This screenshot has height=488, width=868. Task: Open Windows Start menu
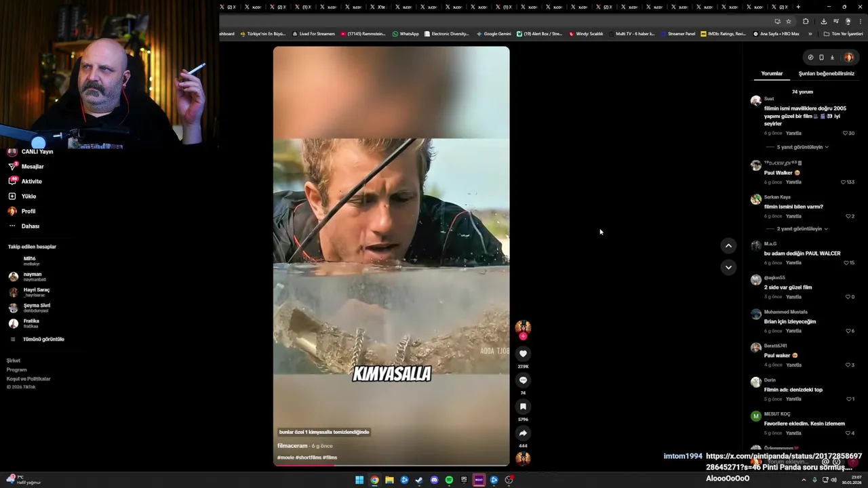[359, 480]
